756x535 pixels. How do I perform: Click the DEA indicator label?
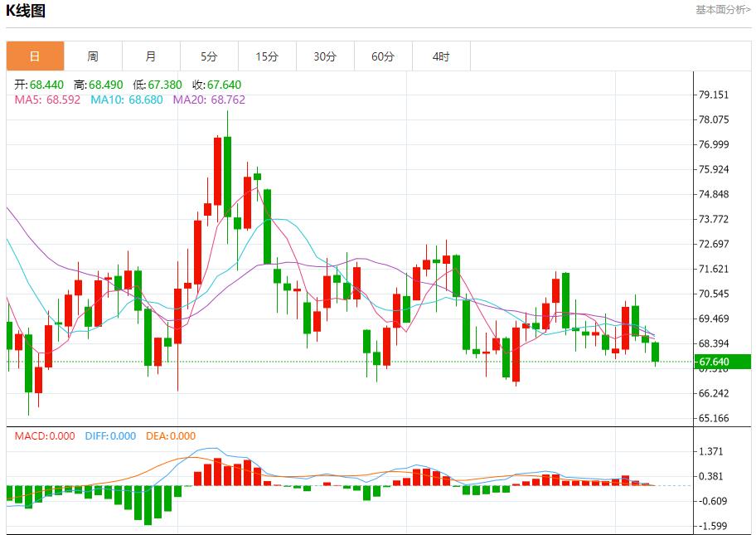tap(171, 436)
